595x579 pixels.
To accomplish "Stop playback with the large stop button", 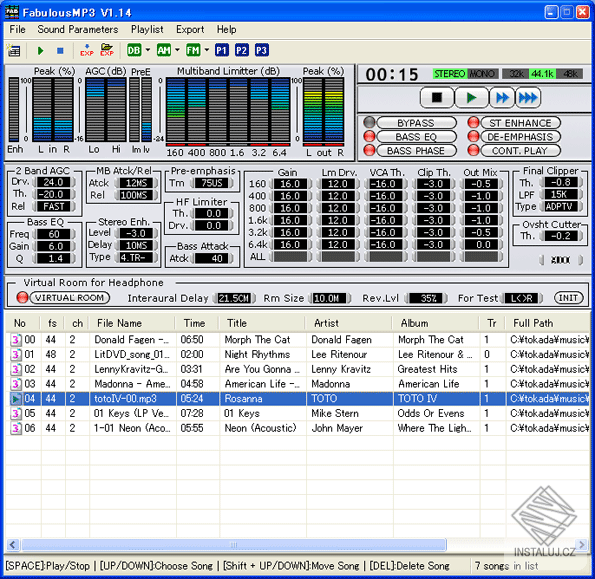I will click(x=437, y=98).
